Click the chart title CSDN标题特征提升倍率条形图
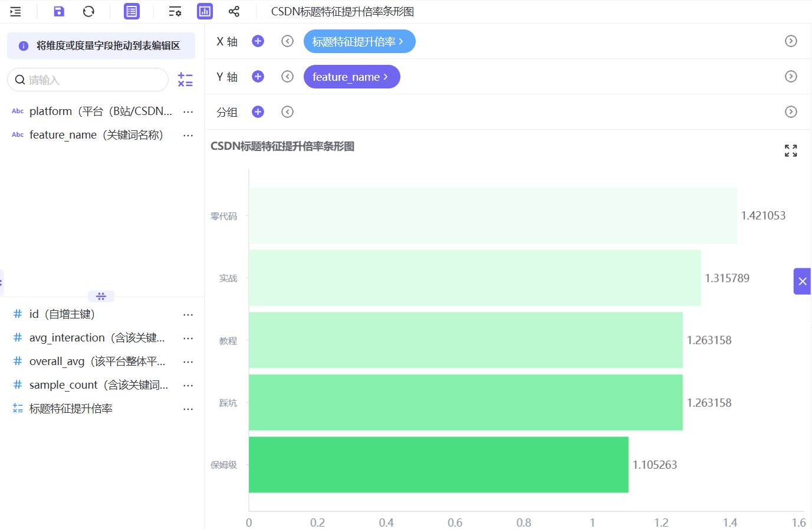The width and height of the screenshot is (812, 529). (x=282, y=146)
